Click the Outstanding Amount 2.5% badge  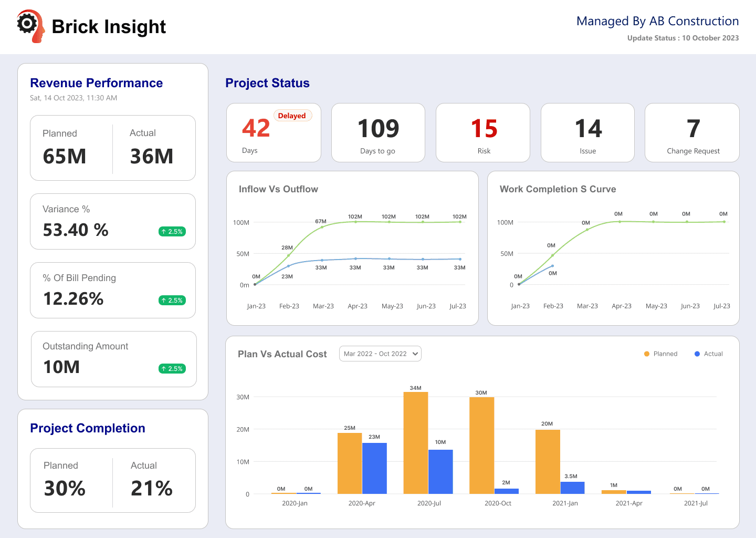coord(172,369)
